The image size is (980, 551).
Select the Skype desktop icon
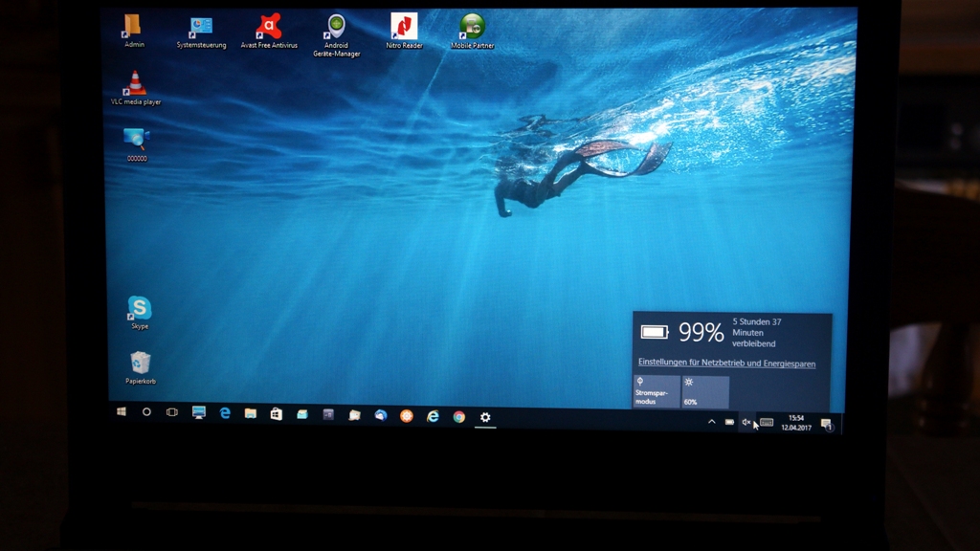coord(140,313)
